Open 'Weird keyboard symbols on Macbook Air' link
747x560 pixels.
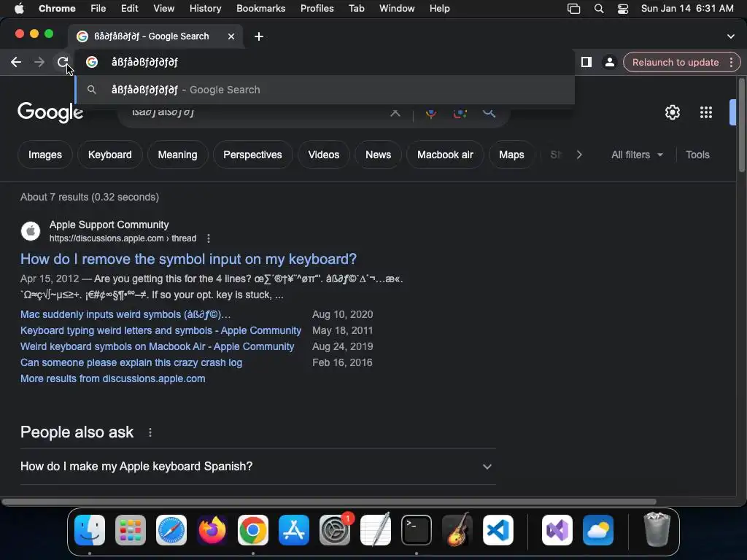point(158,346)
